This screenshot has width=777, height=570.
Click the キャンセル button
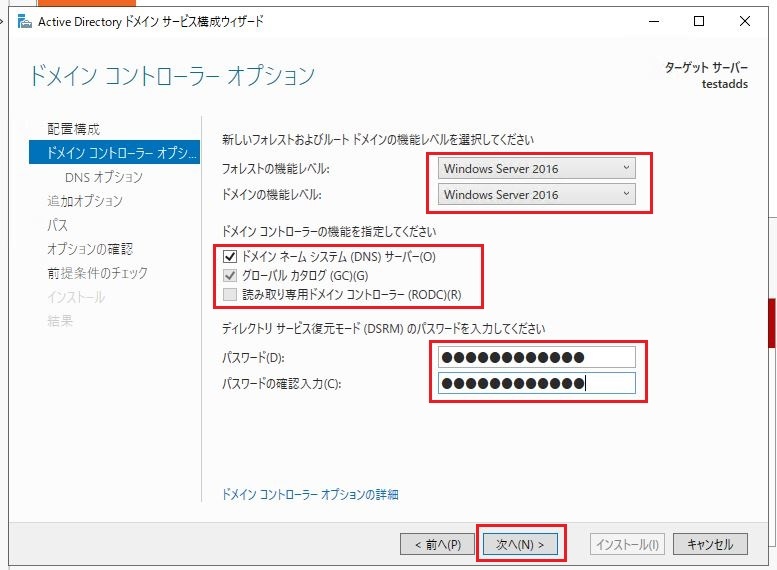pyautogui.click(x=710, y=544)
